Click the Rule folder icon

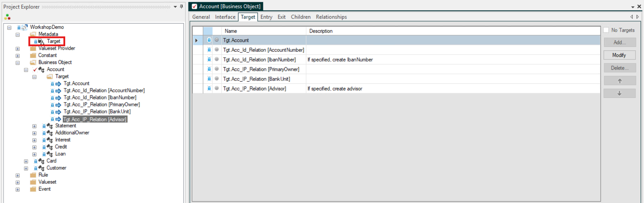(33, 175)
